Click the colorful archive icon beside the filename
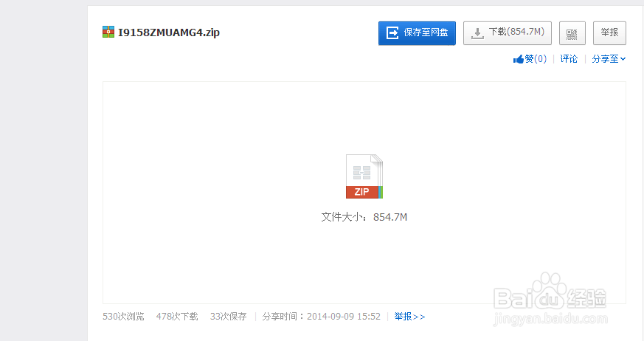The width and height of the screenshot is (644, 341). coord(108,32)
